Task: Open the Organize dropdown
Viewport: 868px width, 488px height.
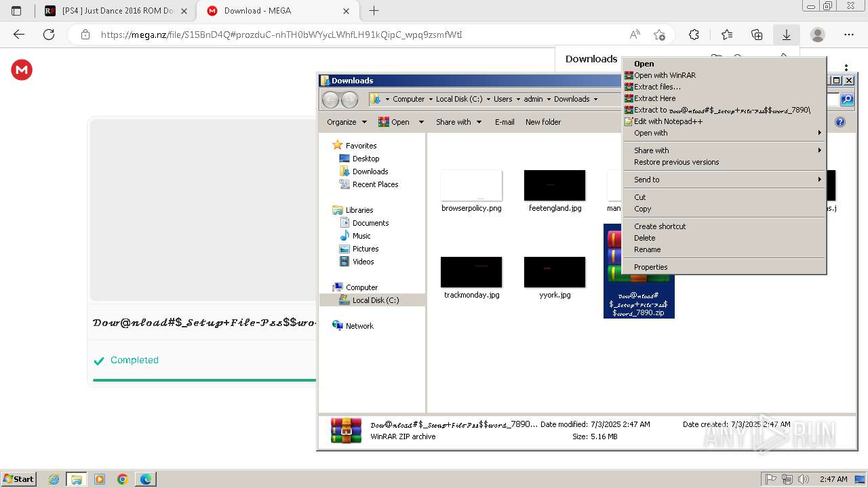Action: point(347,122)
